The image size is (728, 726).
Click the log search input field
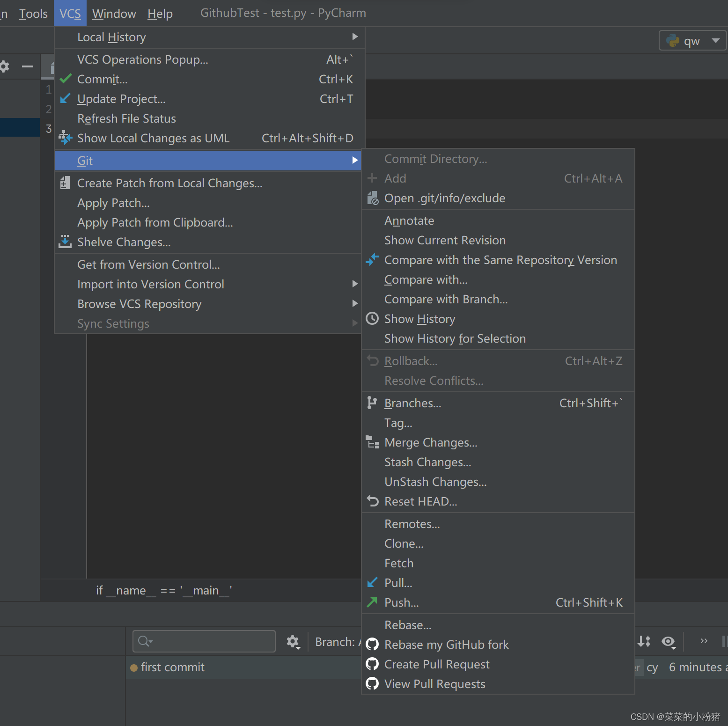click(204, 641)
